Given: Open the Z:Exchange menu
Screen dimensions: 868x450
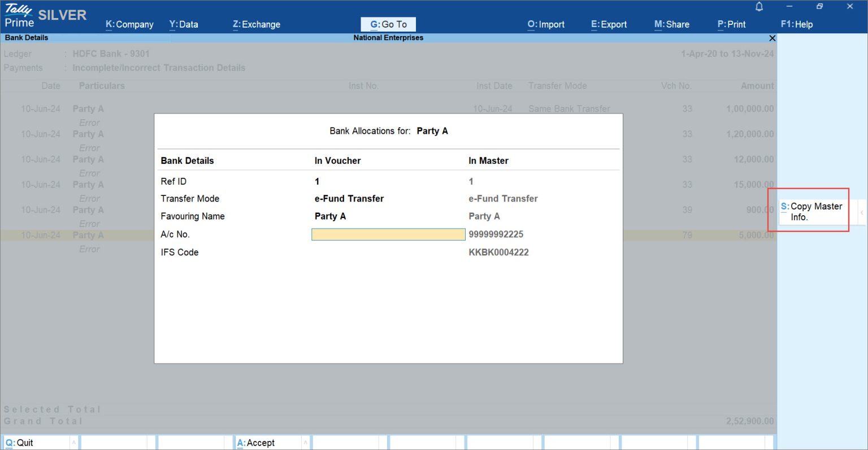Looking at the screenshot, I should (x=256, y=24).
